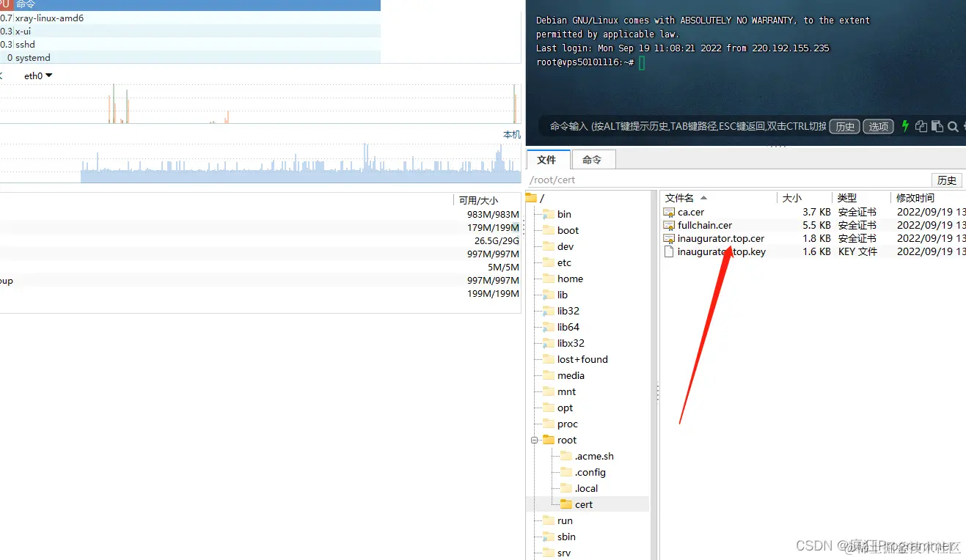This screenshot has width=966, height=560.
Task: Click the .config folder icon
Action: click(566, 472)
